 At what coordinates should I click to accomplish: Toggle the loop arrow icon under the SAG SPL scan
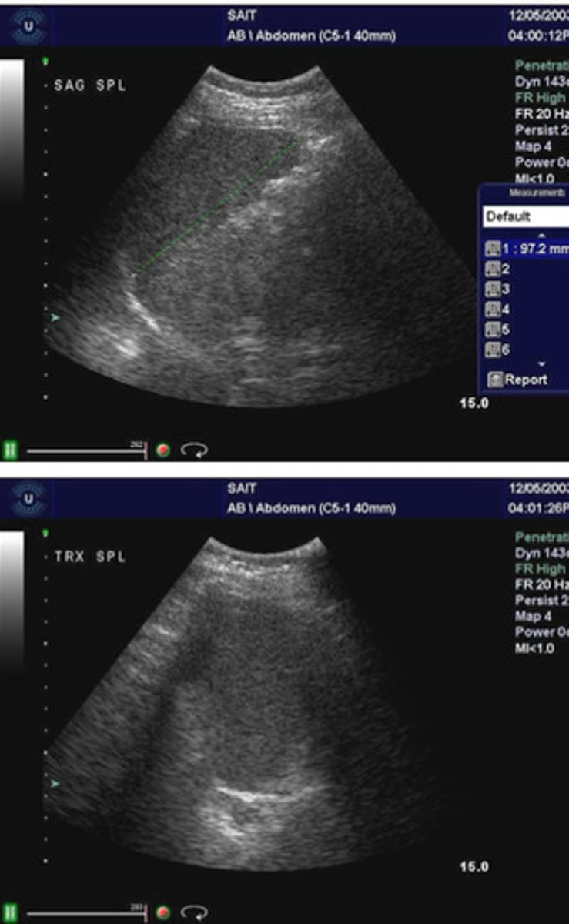(x=194, y=450)
